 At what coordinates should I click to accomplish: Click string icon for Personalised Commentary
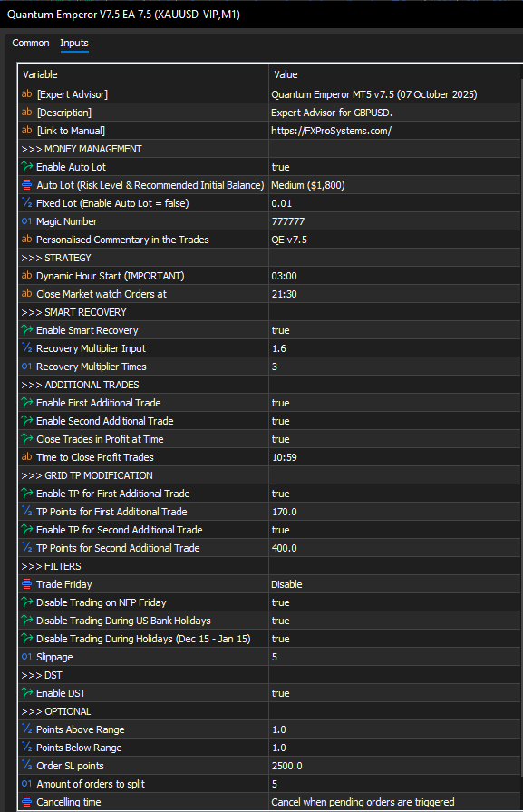coord(27,239)
